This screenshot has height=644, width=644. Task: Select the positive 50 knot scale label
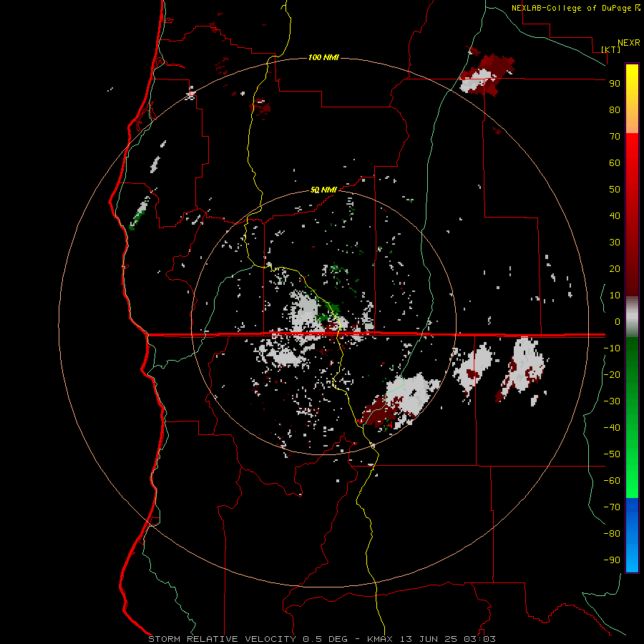tap(615, 190)
